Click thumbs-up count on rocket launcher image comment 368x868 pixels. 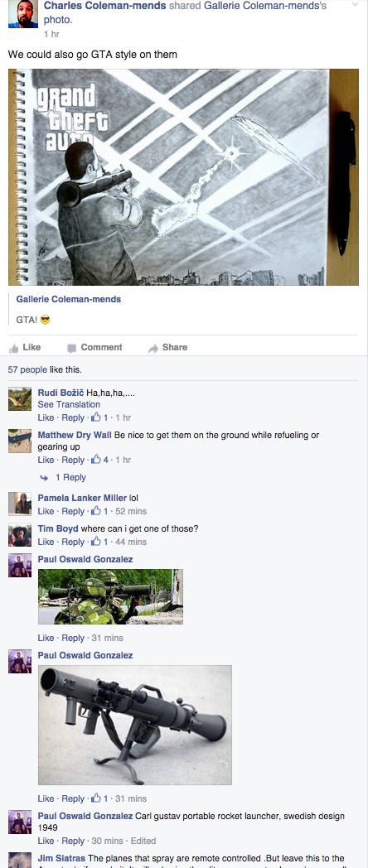[x=99, y=798]
